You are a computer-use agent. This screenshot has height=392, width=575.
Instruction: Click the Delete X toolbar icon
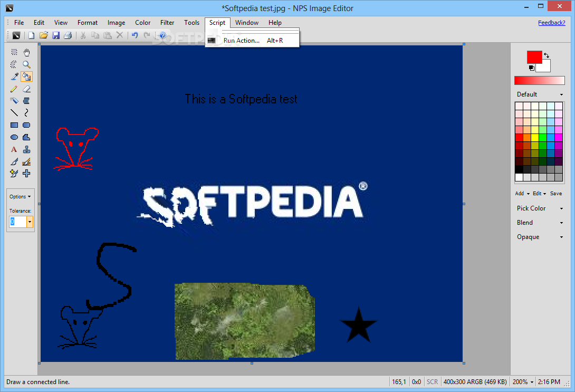click(x=120, y=35)
